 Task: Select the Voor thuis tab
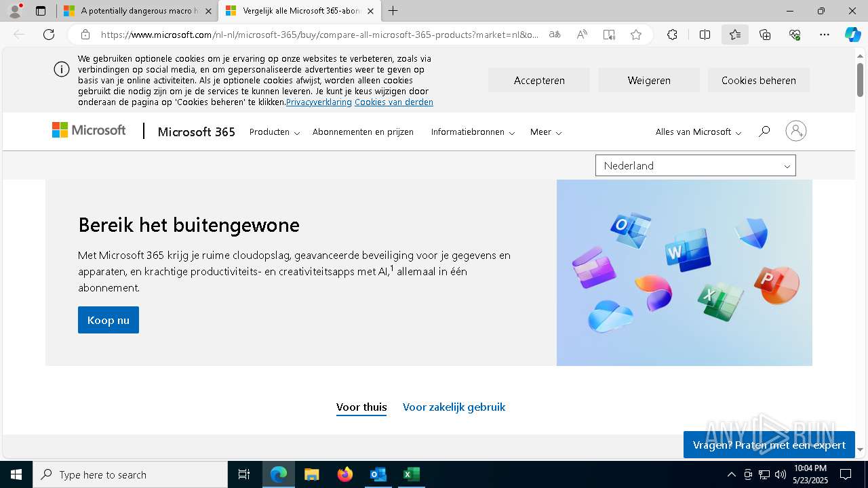point(361,407)
